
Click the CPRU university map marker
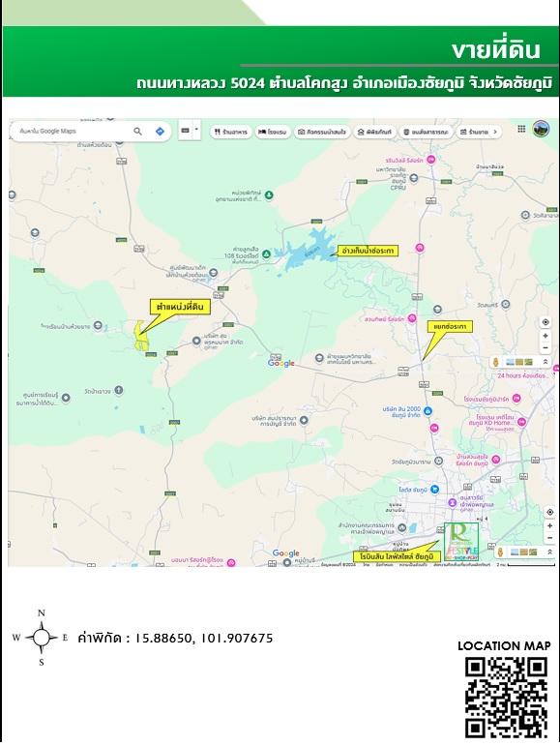[x=414, y=178]
